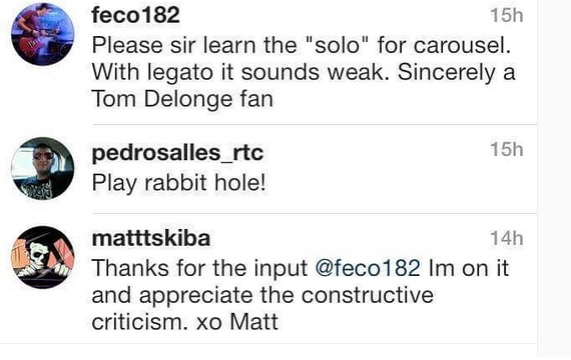Screen dimensions: 571x360
Task: Tap the 'Thanks for the input' comment text
Action: (300, 295)
